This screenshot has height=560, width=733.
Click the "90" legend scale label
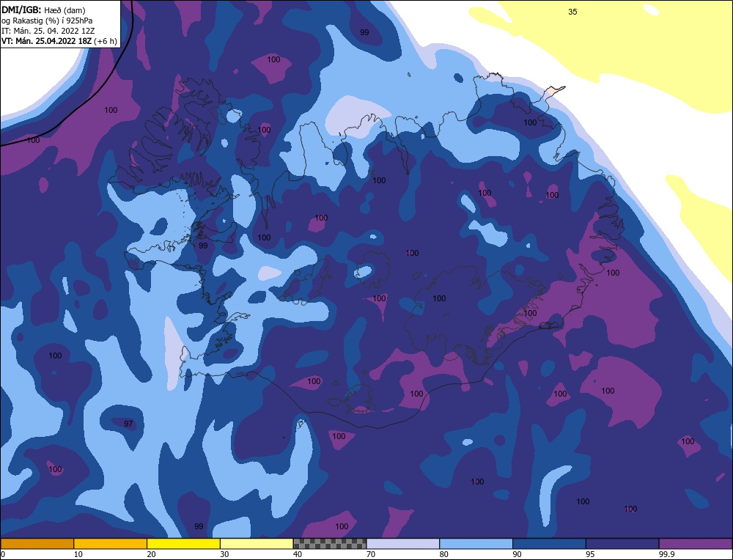[x=517, y=554]
